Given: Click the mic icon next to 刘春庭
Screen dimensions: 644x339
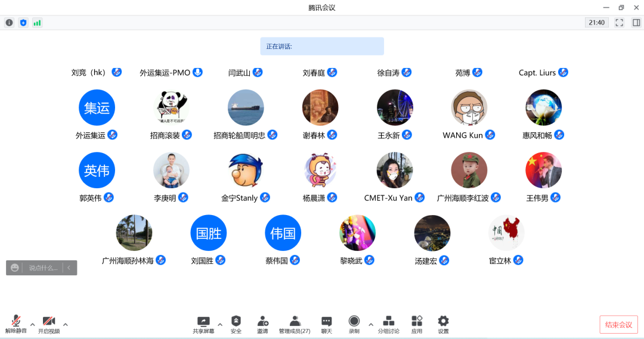Looking at the screenshot, I should (332, 72).
